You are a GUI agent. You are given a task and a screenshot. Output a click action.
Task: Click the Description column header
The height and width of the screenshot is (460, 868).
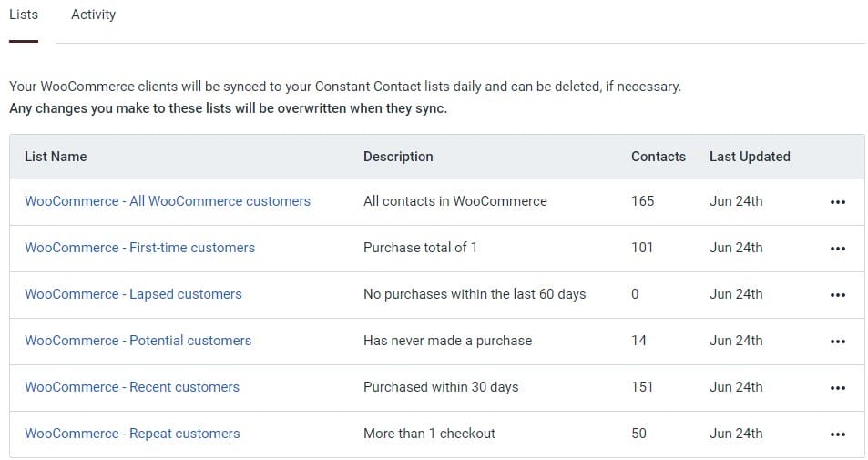click(x=398, y=157)
